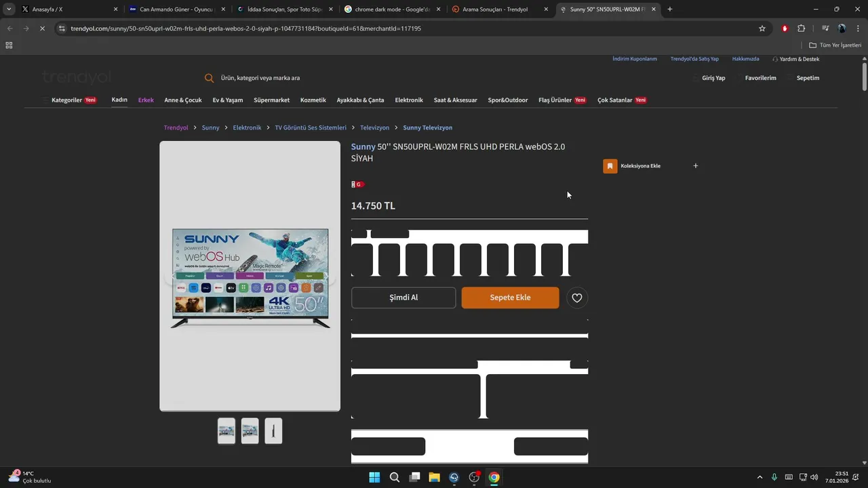Click the Chrome address bar URL
Viewport: 868px width, 488px height.
click(x=245, y=28)
